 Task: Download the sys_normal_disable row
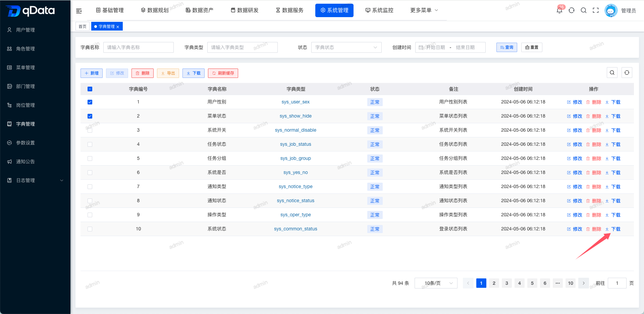pyautogui.click(x=613, y=130)
